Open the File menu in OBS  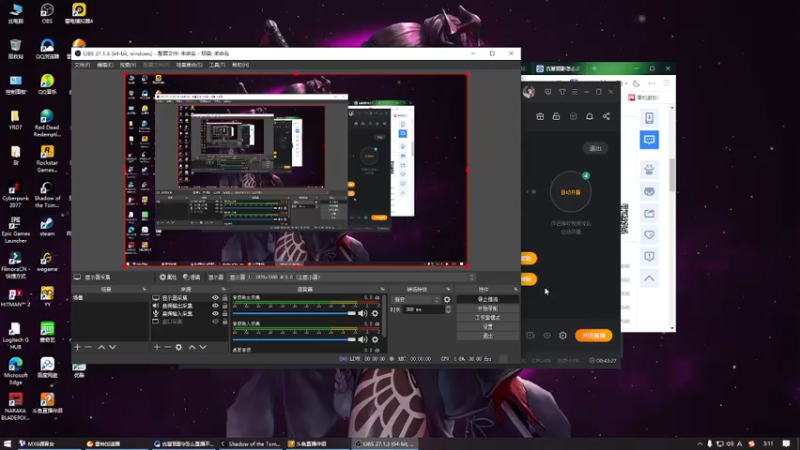click(x=82, y=65)
